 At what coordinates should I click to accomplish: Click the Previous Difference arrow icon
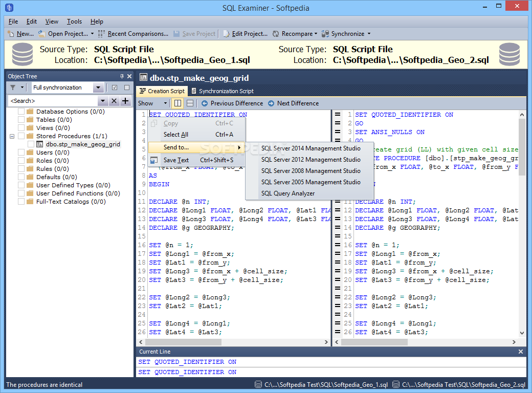[205, 103]
